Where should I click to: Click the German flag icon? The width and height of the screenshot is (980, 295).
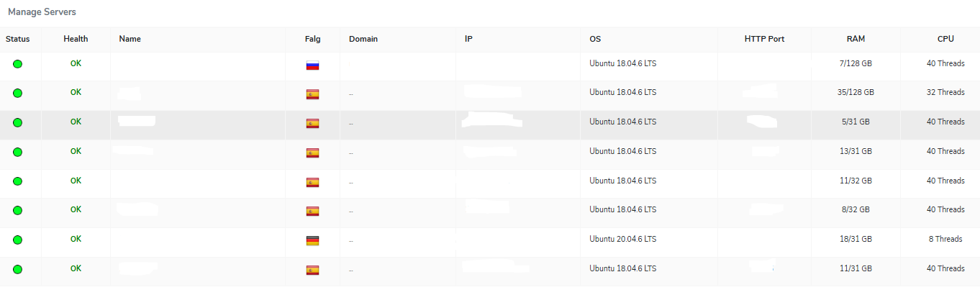click(x=312, y=240)
